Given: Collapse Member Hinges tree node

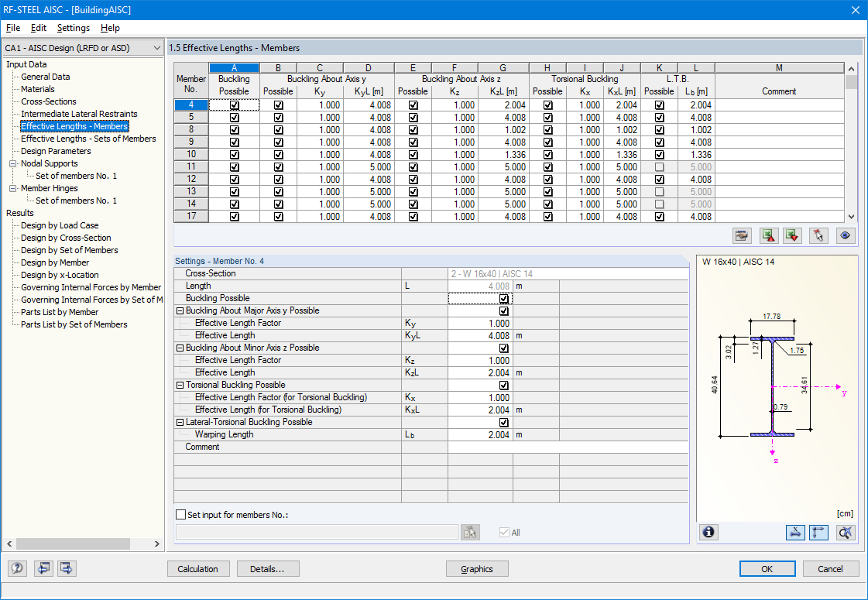Looking at the screenshot, I should click(x=12, y=188).
